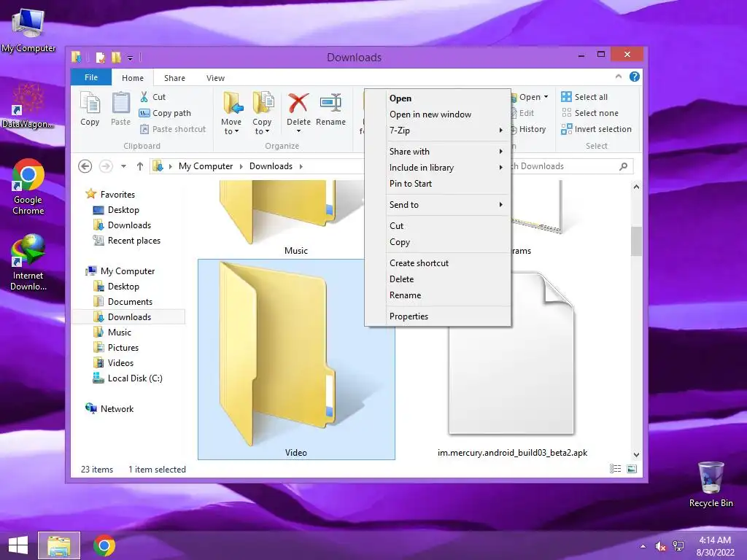The image size is (747, 560).
Task: Click the file list scrollbar down arrow
Action: pyautogui.click(x=636, y=455)
